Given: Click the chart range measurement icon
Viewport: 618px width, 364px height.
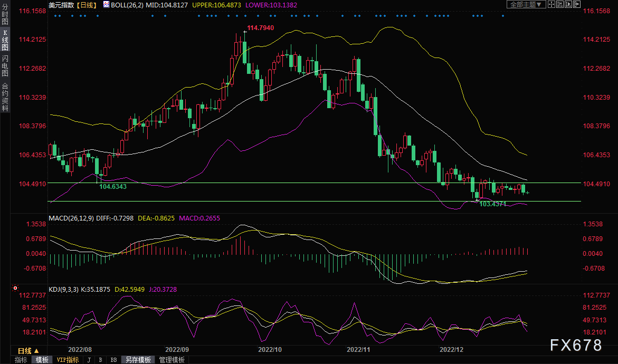Looking at the screenshot, I should [x=561, y=4].
